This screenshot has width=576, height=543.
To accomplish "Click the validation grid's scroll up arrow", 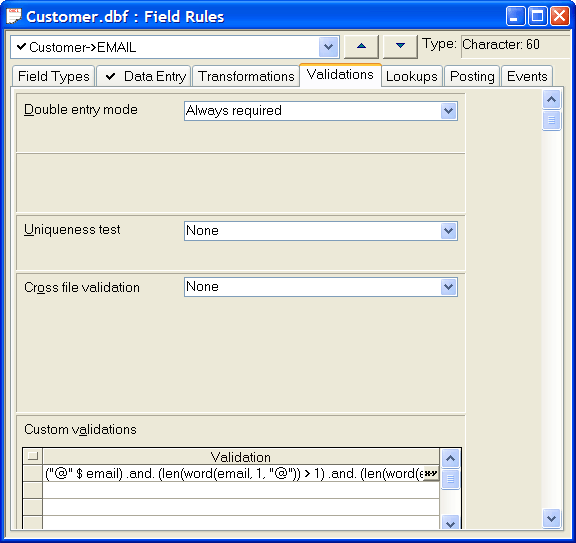I will (x=450, y=458).
